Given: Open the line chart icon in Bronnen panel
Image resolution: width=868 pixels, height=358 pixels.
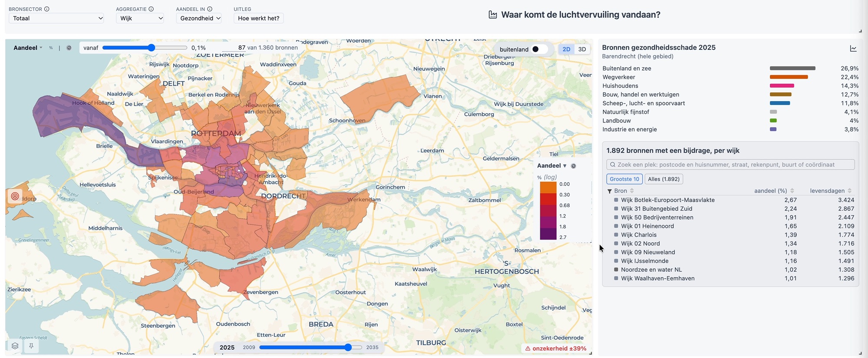Looking at the screenshot, I should 853,49.
